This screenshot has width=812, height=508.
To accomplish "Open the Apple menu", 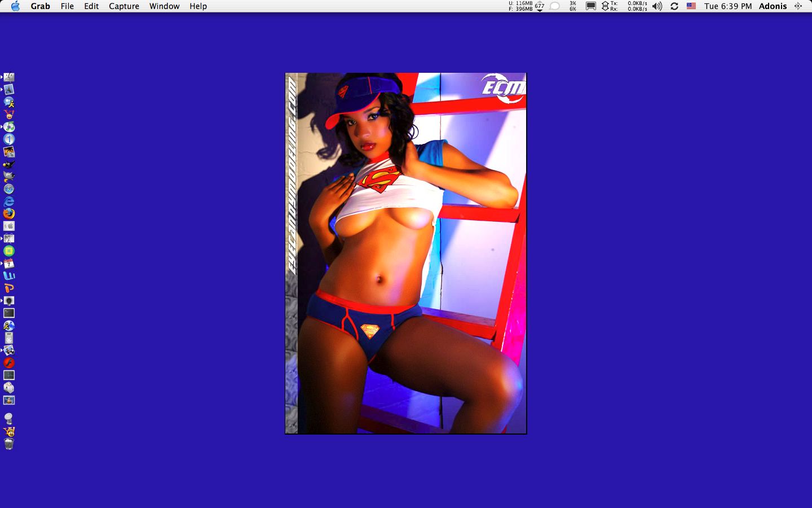I will point(15,6).
